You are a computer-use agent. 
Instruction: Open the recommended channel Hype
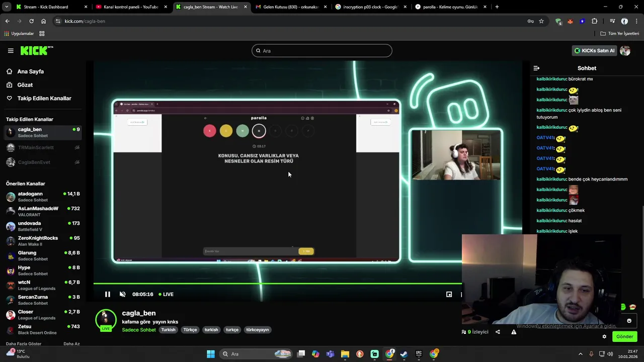coord(42,270)
